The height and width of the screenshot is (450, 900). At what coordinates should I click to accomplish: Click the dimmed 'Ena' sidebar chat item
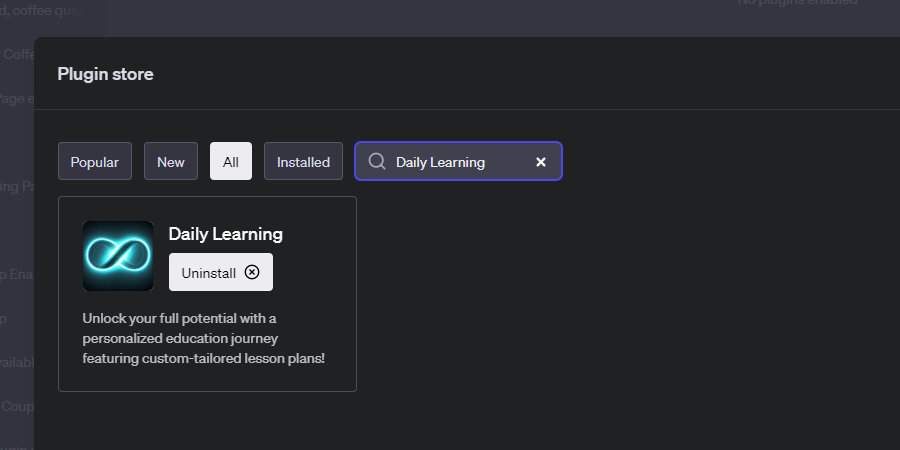16,276
